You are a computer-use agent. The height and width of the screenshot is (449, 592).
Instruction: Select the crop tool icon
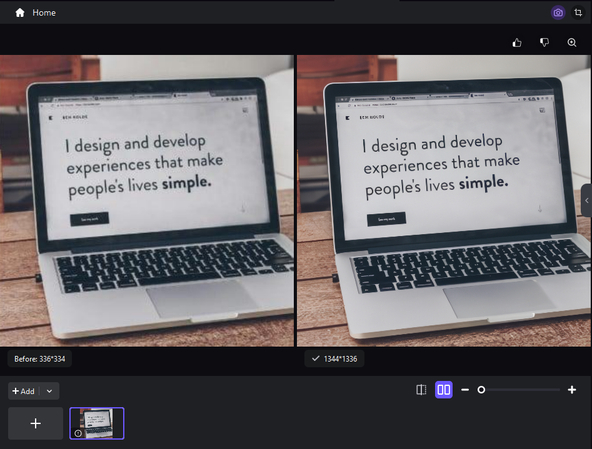(x=578, y=13)
